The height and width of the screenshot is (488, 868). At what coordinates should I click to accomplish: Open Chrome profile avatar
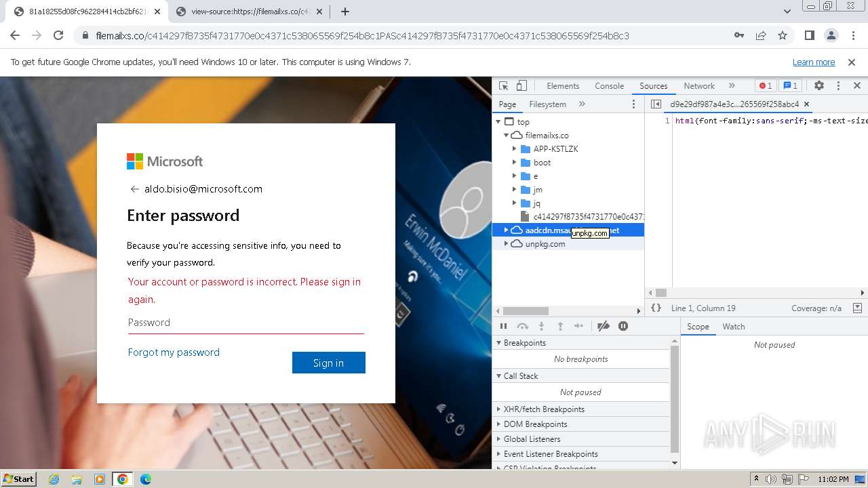click(x=831, y=35)
